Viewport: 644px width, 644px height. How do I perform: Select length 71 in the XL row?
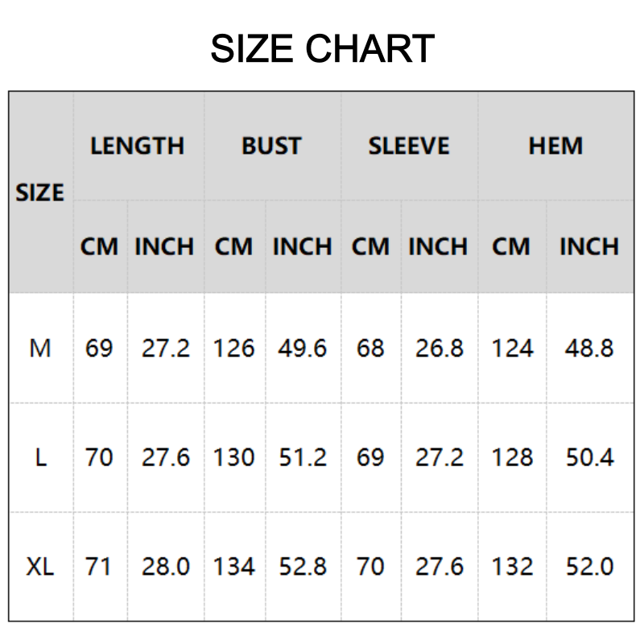point(98,567)
